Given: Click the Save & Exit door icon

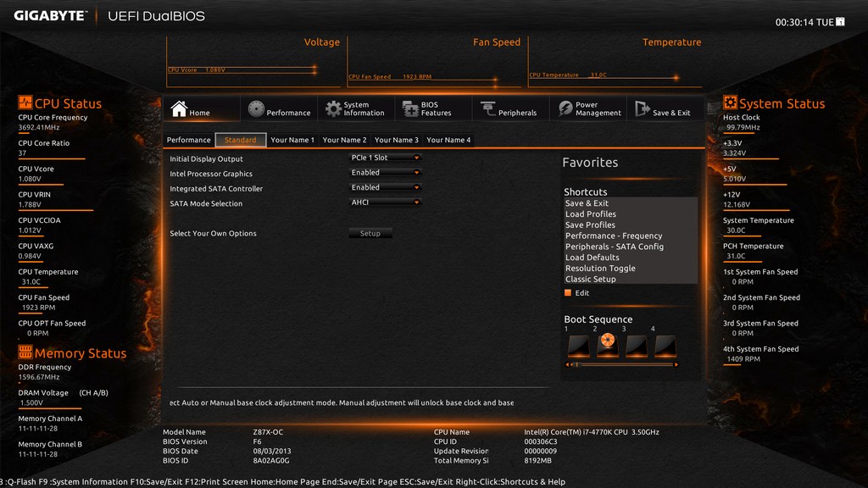Looking at the screenshot, I should (643, 109).
